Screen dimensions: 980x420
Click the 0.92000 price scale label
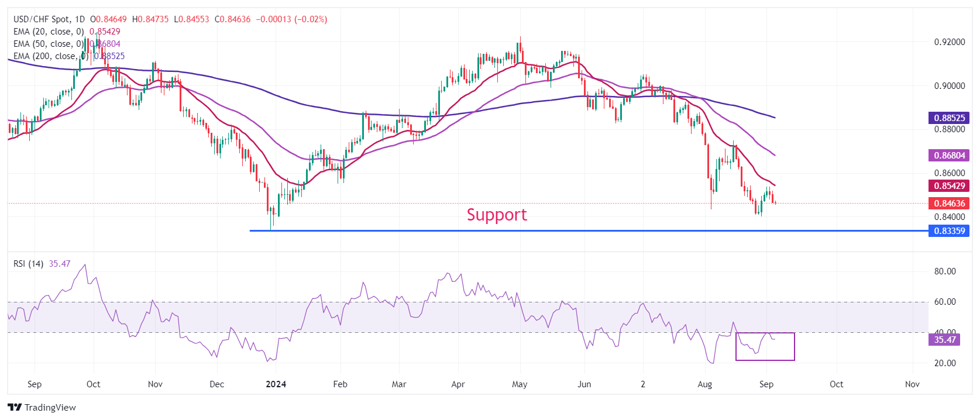pos(949,42)
